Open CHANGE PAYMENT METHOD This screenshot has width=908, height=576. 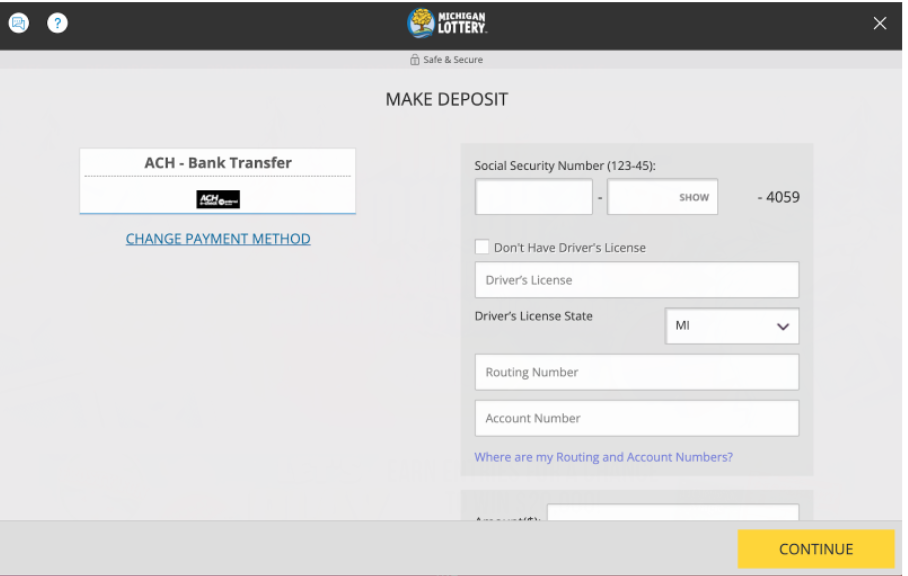tap(217, 238)
